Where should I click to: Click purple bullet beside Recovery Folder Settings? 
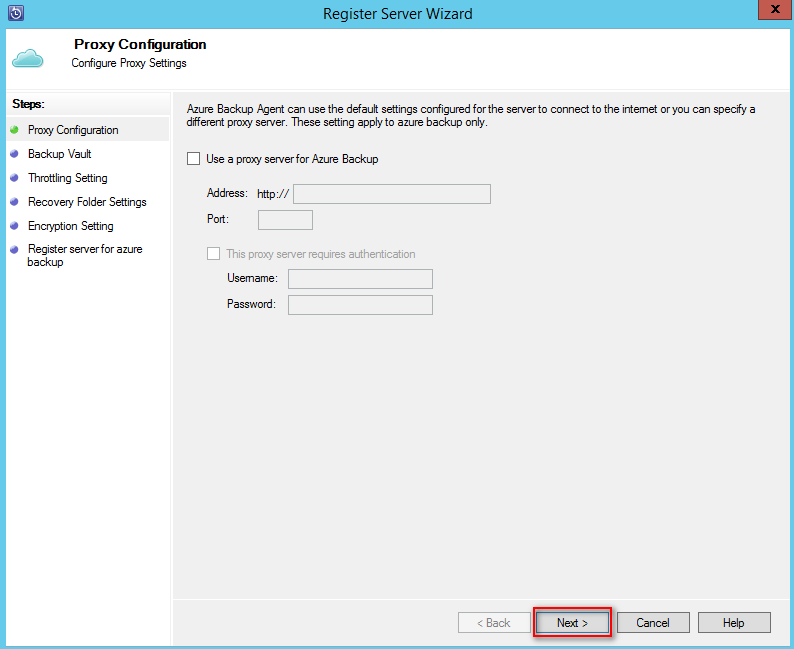click(14, 201)
